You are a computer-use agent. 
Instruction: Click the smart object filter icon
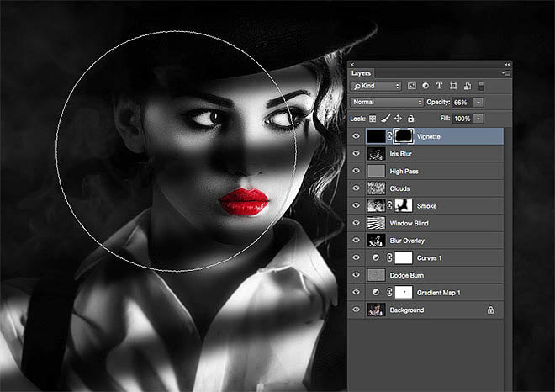(467, 86)
